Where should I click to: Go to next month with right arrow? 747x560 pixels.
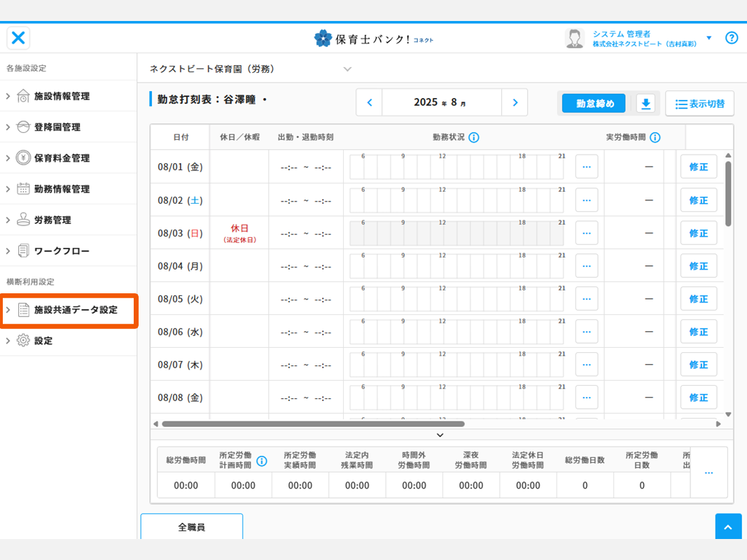coord(515,103)
